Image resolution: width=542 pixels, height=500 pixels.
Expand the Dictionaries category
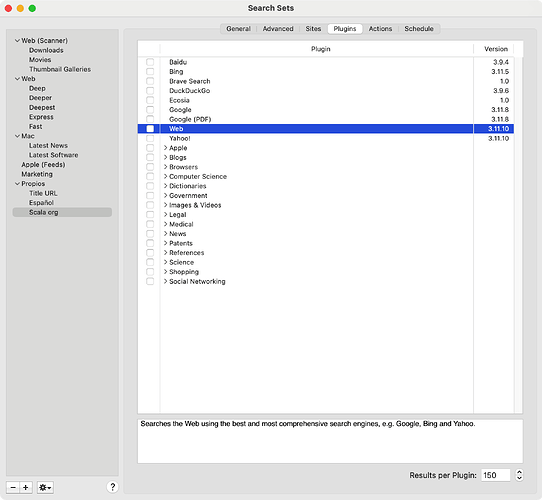pos(166,186)
